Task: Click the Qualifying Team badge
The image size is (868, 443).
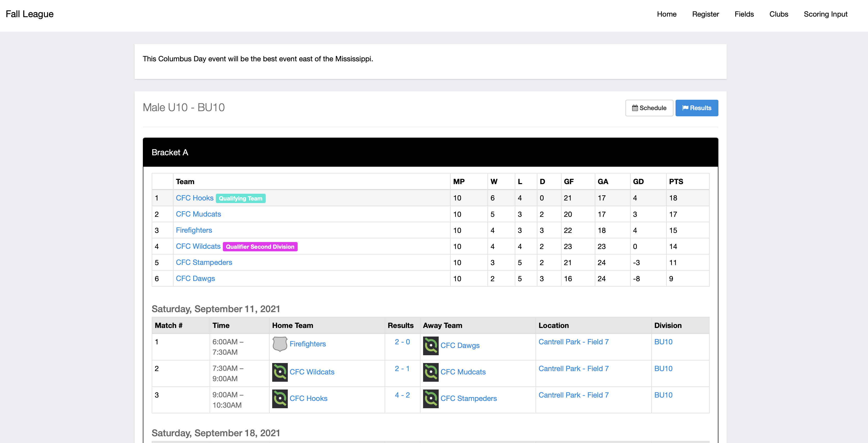Action: [241, 198]
